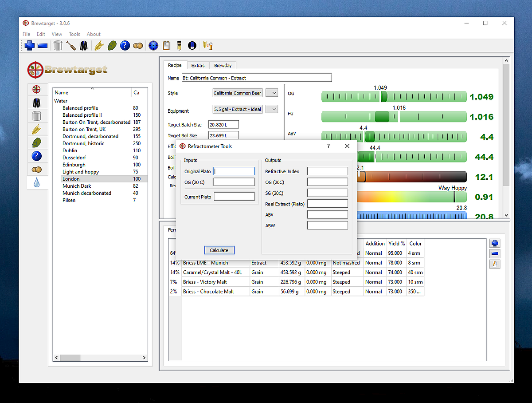Screen dimensions: 532x403
Task: Open the Tools menu
Action: click(74, 34)
